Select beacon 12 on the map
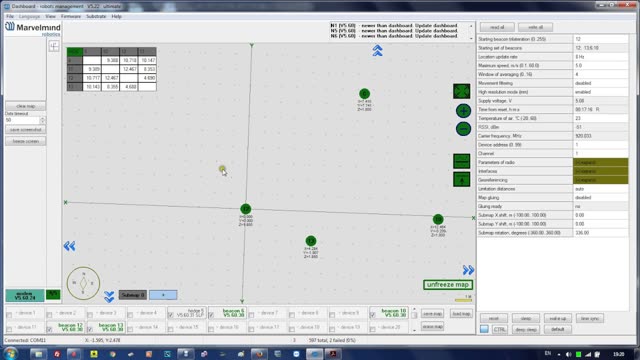This screenshot has height=360, width=640. point(245,209)
